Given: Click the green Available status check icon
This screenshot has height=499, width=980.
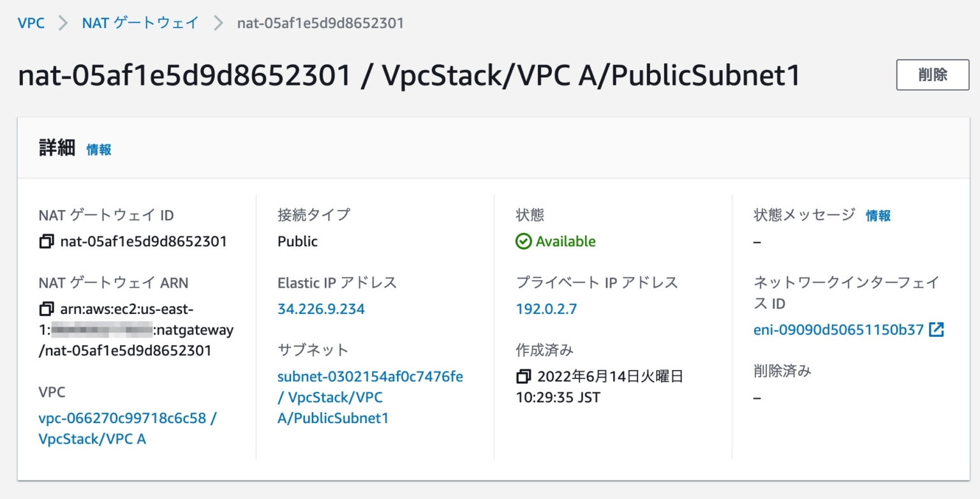Looking at the screenshot, I should click(x=525, y=241).
